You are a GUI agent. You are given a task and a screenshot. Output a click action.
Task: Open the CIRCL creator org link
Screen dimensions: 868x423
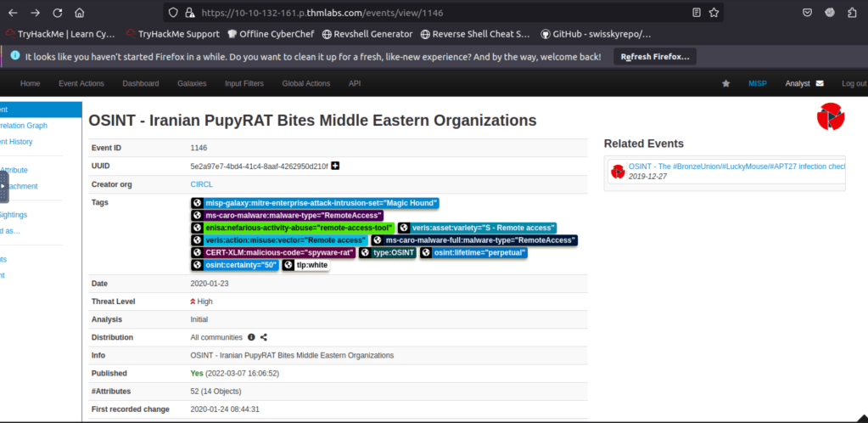(x=201, y=183)
